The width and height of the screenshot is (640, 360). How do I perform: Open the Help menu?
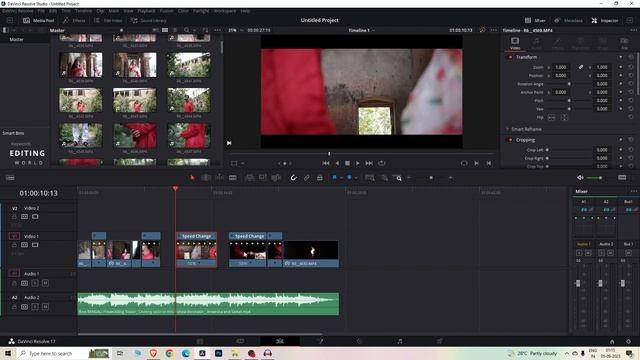point(245,11)
